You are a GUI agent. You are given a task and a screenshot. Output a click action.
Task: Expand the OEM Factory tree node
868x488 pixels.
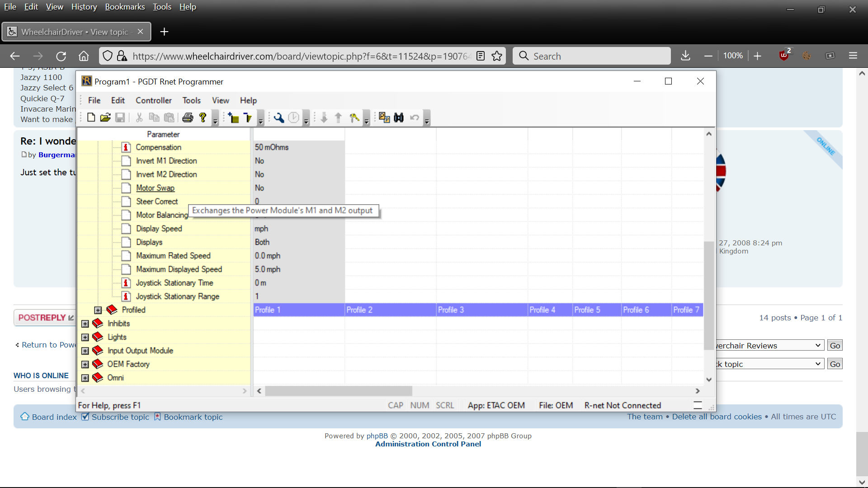pyautogui.click(x=85, y=364)
